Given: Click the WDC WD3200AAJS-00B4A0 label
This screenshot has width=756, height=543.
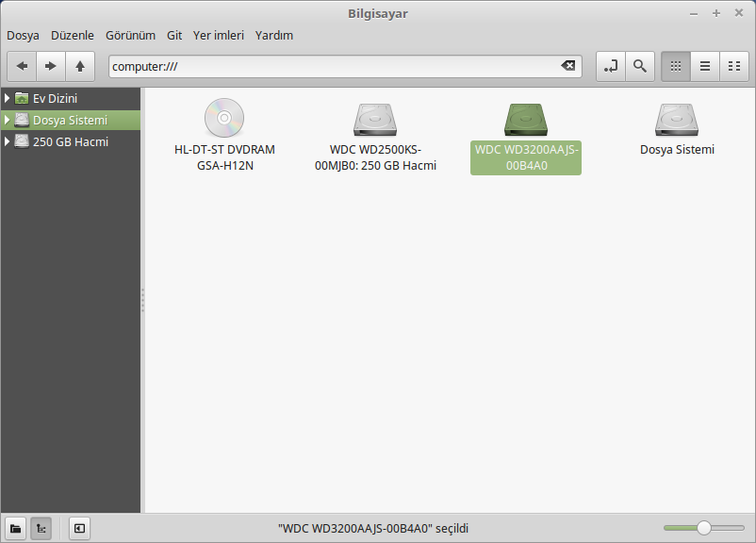Looking at the screenshot, I should click(x=526, y=157).
